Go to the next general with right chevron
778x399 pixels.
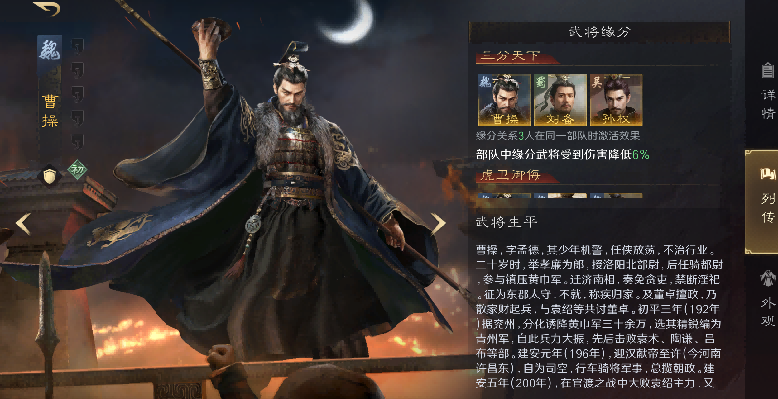(x=438, y=224)
